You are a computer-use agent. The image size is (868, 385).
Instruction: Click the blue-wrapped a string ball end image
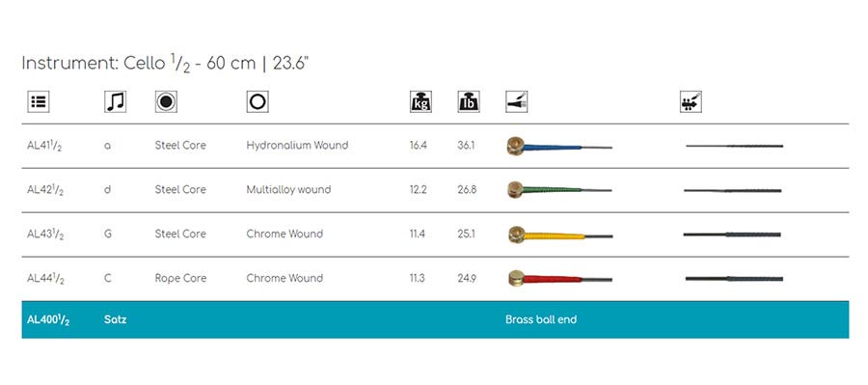click(559, 147)
